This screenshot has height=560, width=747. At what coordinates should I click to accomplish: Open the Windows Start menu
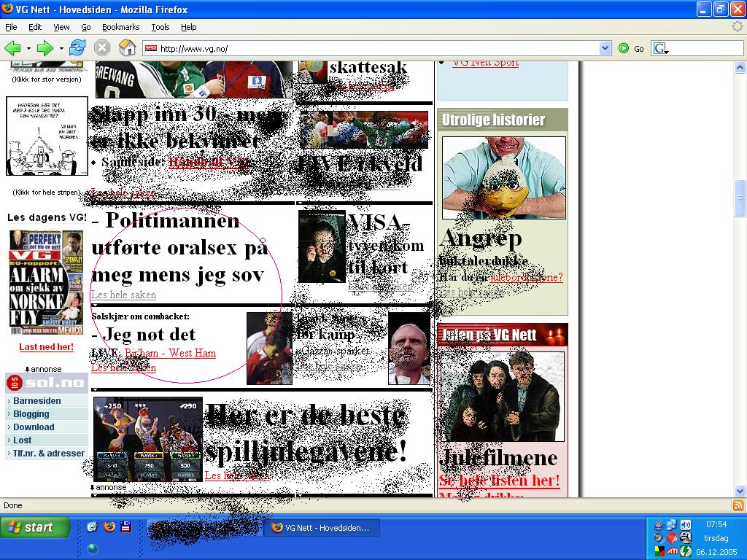(x=35, y=527)
